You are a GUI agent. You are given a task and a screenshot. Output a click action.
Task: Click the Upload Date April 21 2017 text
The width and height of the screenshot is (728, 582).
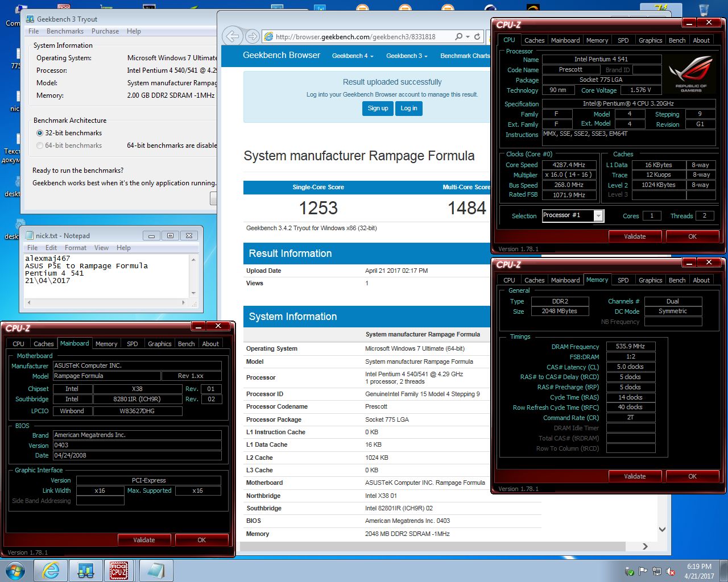396,271
